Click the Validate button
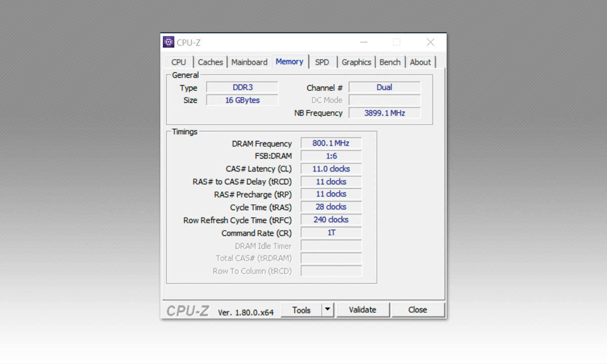607x364 pixels. coord(363,310)
